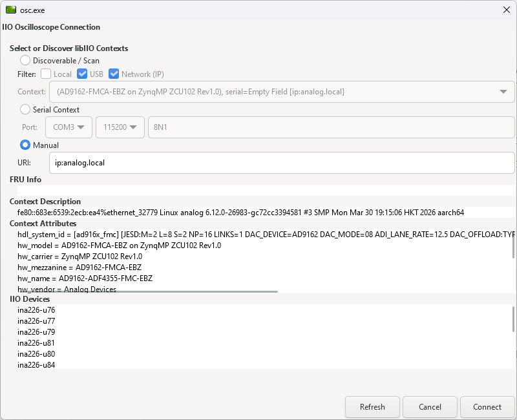Click the Context Attributes horizontal scrollbar
This screenshot has width=517, height=420.
148,291
